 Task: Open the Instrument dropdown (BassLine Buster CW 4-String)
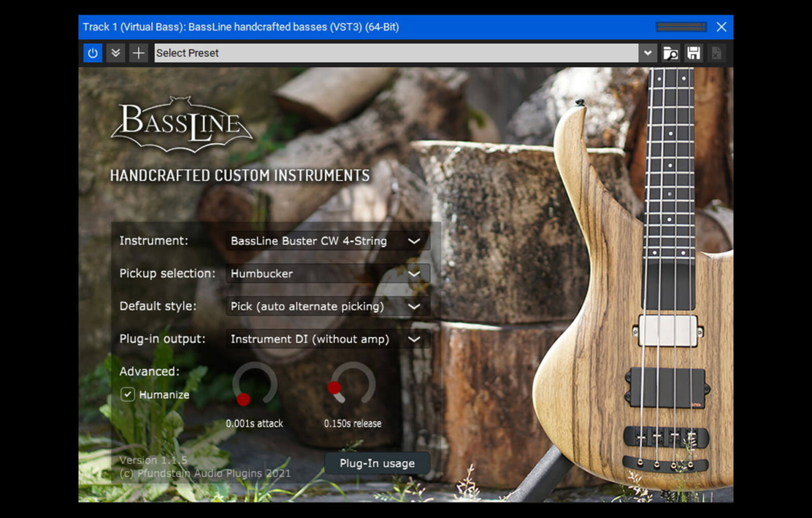pyautogui.click(x=327, y=241)
